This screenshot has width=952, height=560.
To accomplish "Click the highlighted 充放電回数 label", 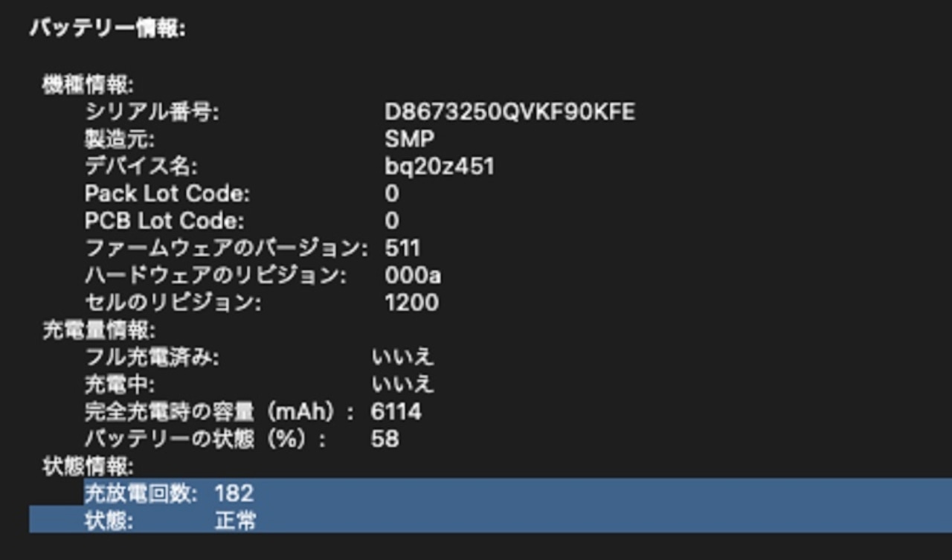I will click(141, 493).
